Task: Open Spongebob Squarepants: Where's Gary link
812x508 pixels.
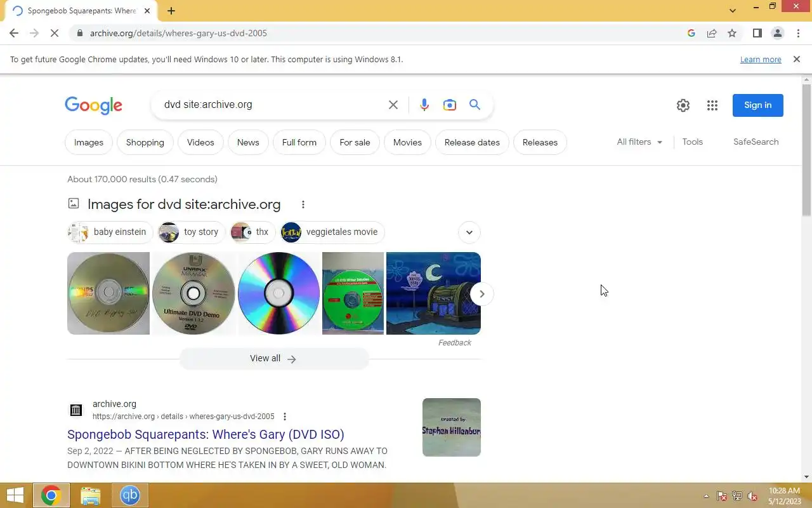Action: tap(206, 434)
